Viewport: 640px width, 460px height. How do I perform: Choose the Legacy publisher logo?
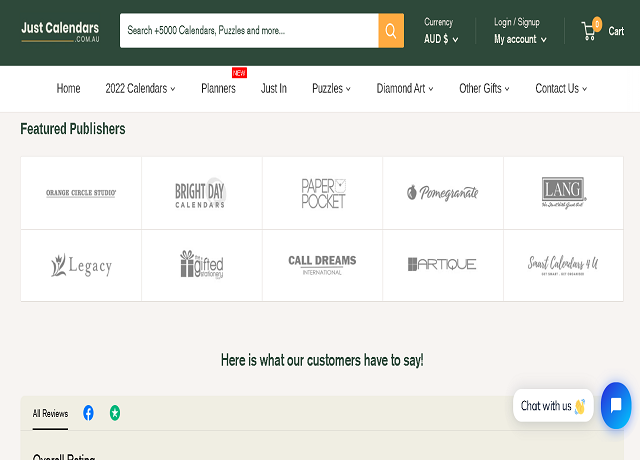pyautogui.click(x=81, y=265)
